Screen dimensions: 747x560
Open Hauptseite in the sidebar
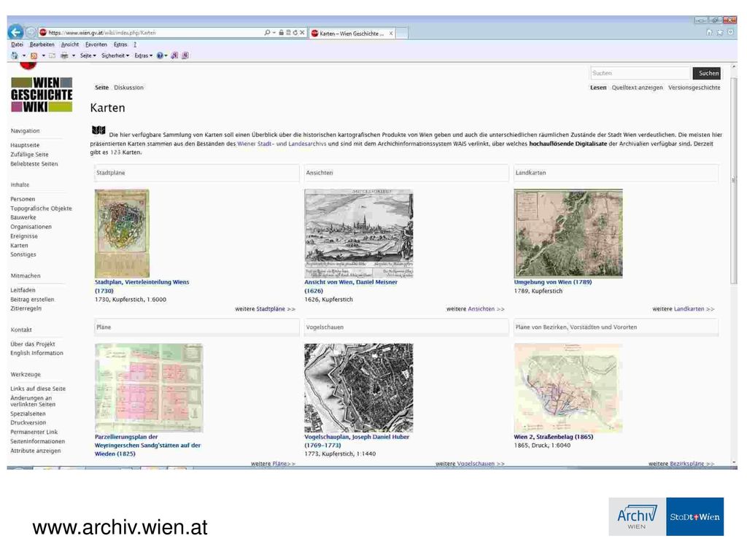(25, 145)
